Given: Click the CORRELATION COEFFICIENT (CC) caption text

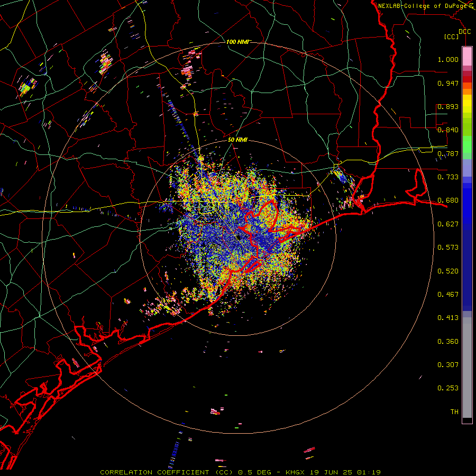Looking at the screenshot, I should click(167, 472).
